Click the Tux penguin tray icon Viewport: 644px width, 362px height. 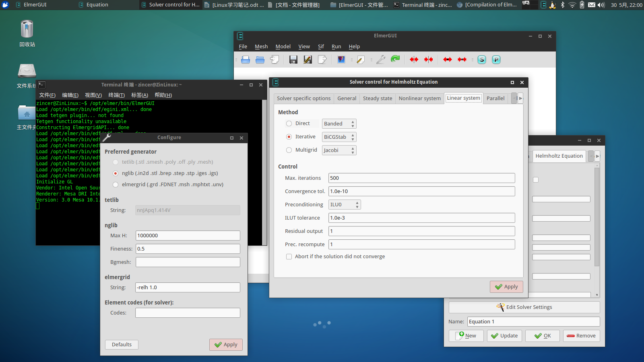coord(553,5)
